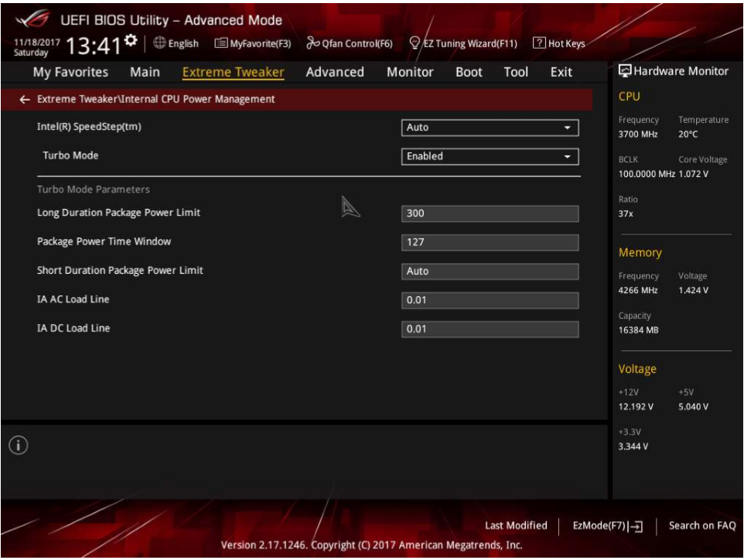Click the Memory frequency 4266 MHz value
The width and height of the screenshot is (744, 560).
[638, 290]
